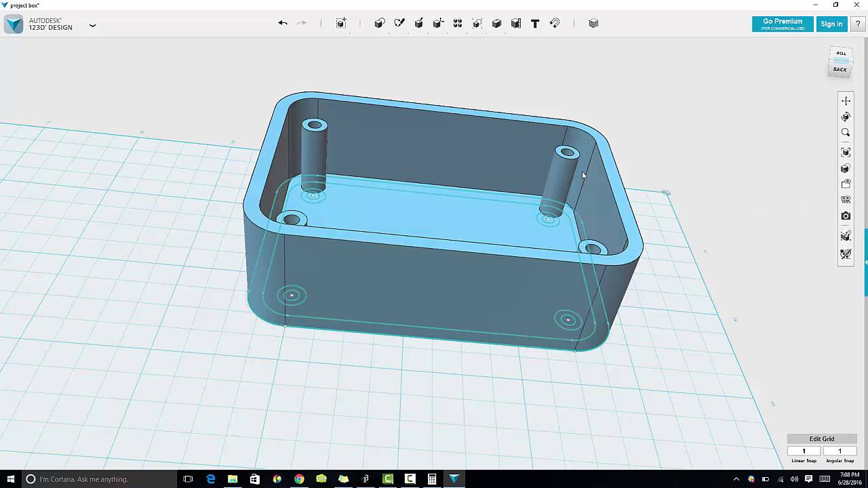
Task: Expand the blue side panel arrow
Action: click(866, 263)
